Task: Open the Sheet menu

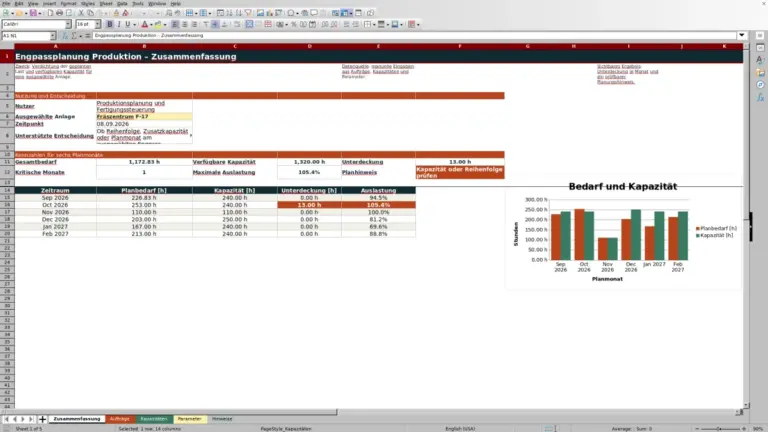Action: point(105,3)
